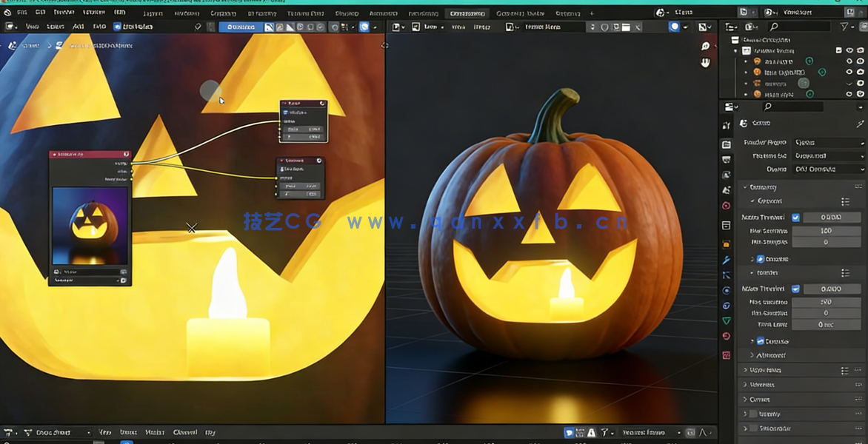The height and width of the screenshot is (444, 868).
Task: Open the Render menu in the top bar
Action: (64, 13)
